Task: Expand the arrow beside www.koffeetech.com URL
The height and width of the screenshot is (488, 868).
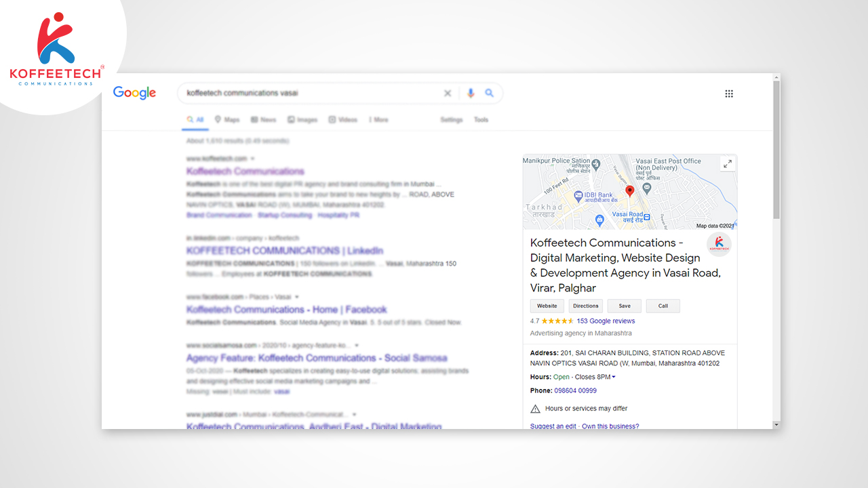Action: (253, 159)
